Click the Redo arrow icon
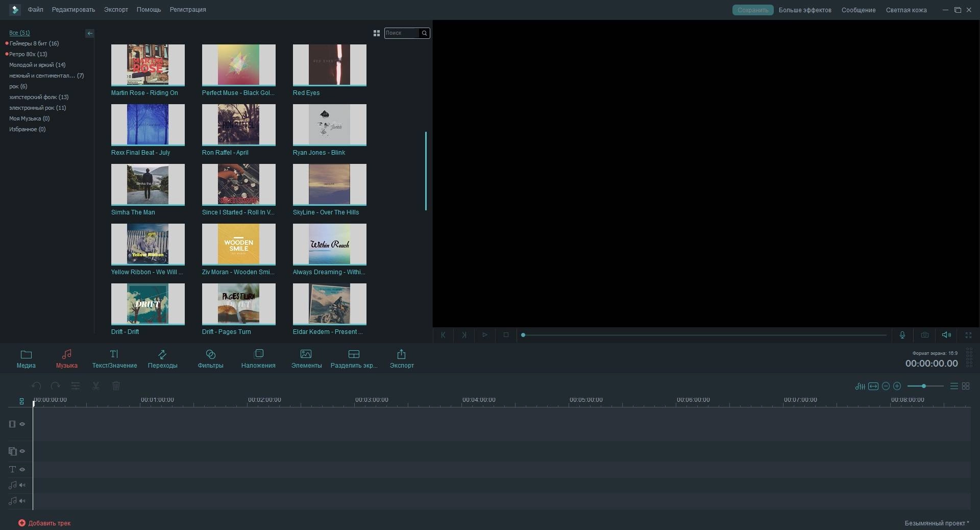Screen dimensions: 980x530 tap(56, 386)
